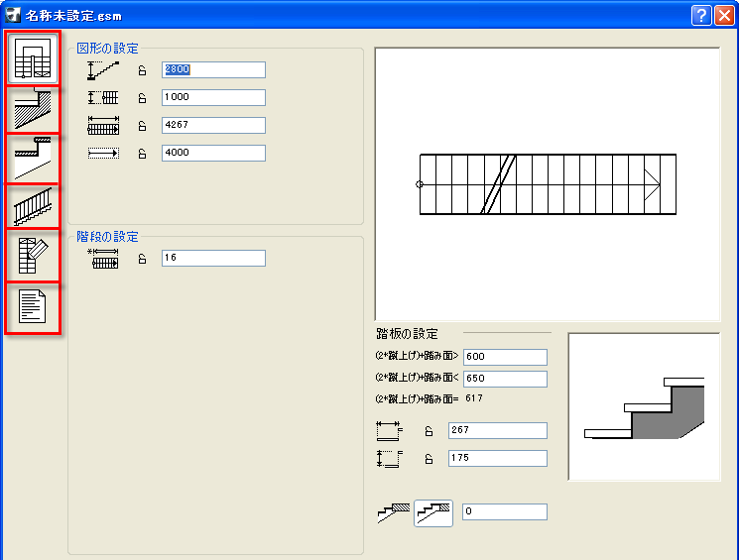The height and width of the screenshot is (560, 739).
Task: Click the window icon in the title bar
Action: click(13, 15)
